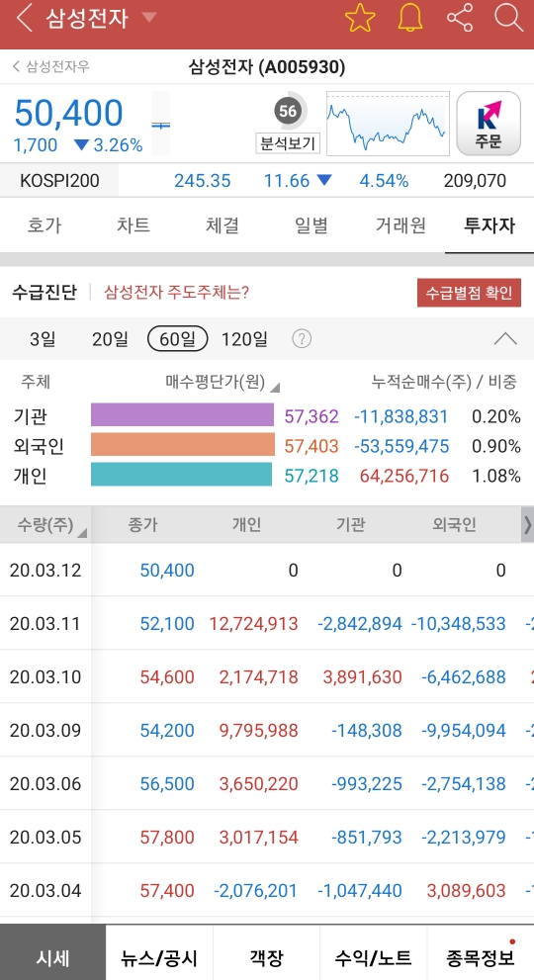Select the 20.03.05 row date

pos(45,837)
